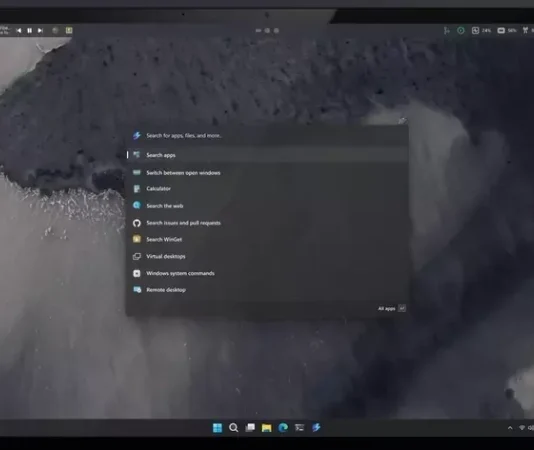Open the 'Virtual desktops' command
Image resolution: width=534 pixels, height=450 pixels.
tap(267, 256)
